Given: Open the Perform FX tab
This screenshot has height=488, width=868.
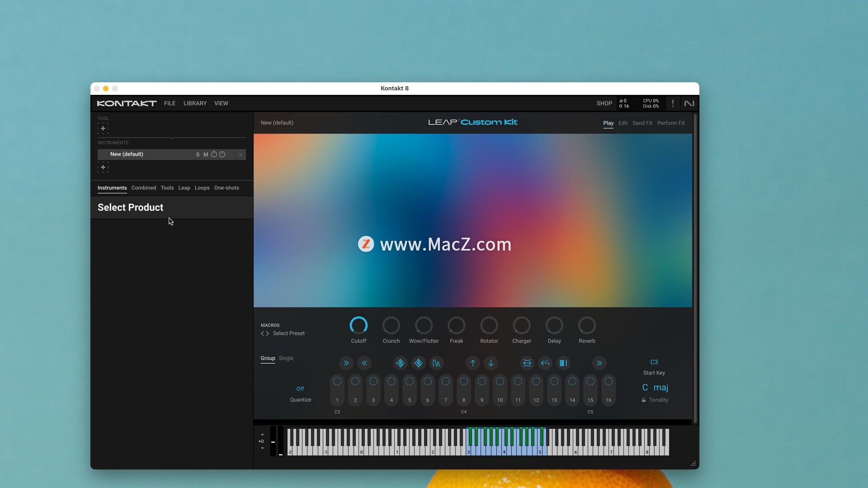Looking at the screenshot, I should [x=671, y=123].
